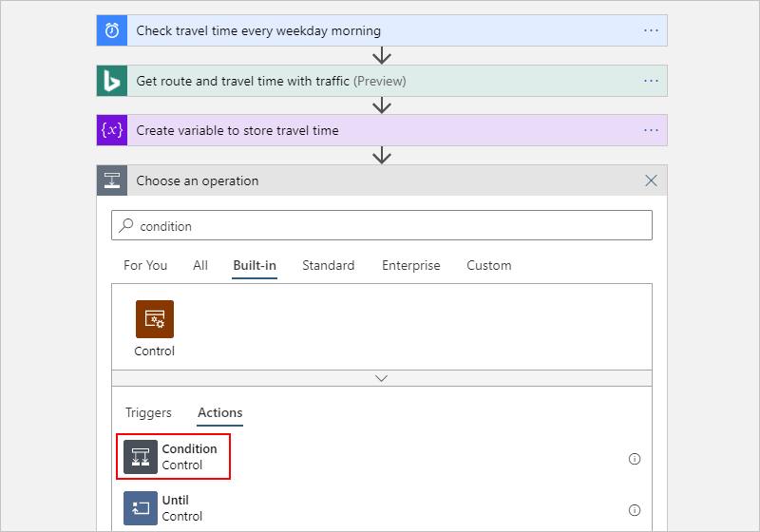Close the Choose an operation panel
The width and height of the screenshot is (760, 532).
coord(651,180)
